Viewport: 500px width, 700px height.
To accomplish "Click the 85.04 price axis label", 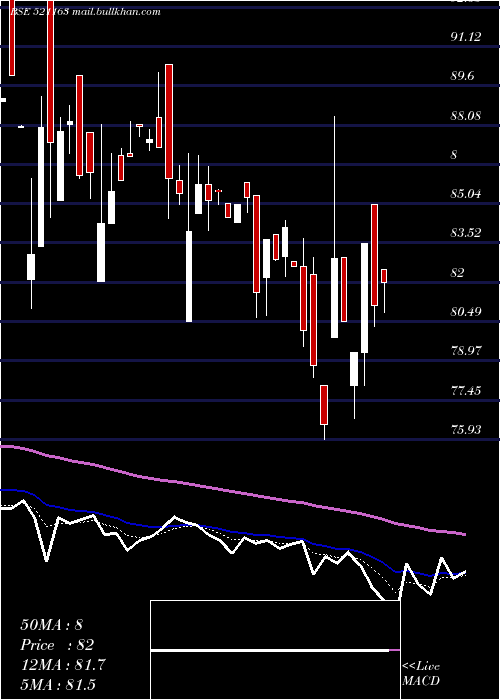I will click(466, 194).
